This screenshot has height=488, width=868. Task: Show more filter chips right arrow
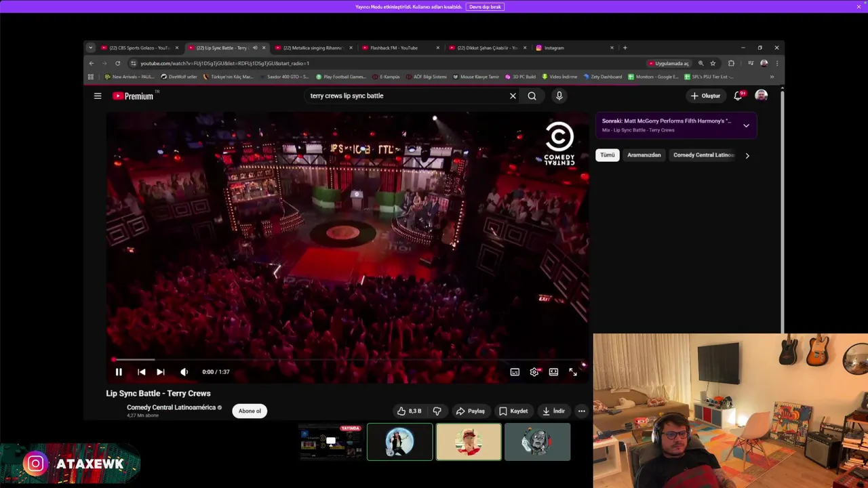[747, 156]
